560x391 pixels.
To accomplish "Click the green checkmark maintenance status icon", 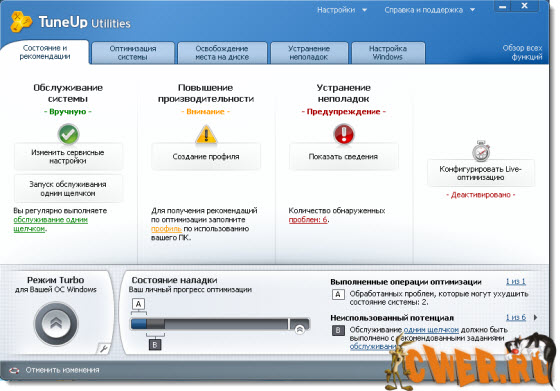I will tap(68, 134).
